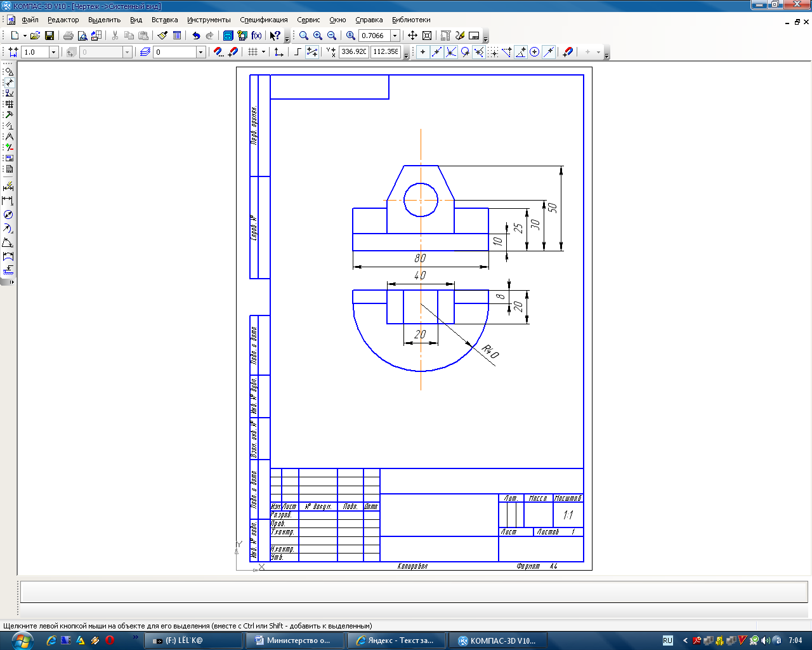Select the Radial dimension tool
This screenshot has width=812, height=650.
[x=8, y=229]
